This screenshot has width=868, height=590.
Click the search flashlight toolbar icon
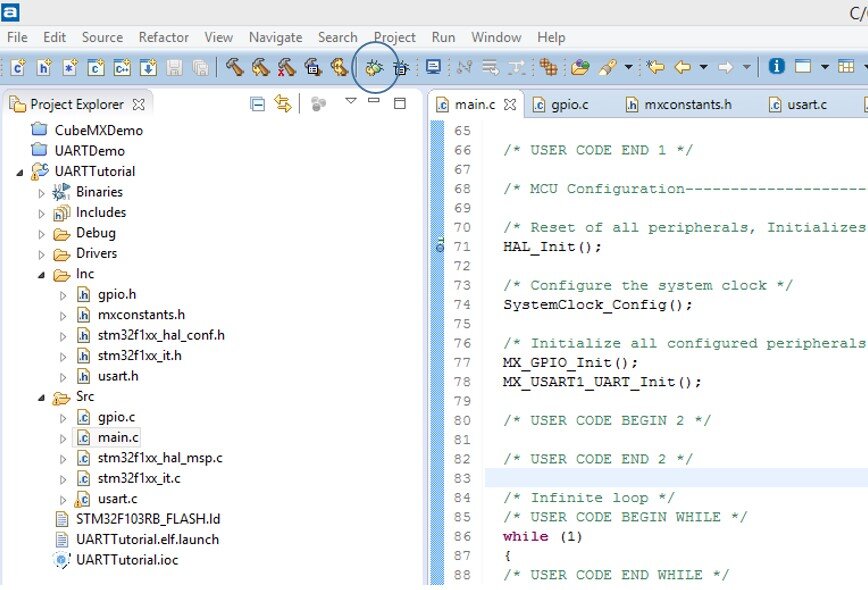[x=607, y=68]
